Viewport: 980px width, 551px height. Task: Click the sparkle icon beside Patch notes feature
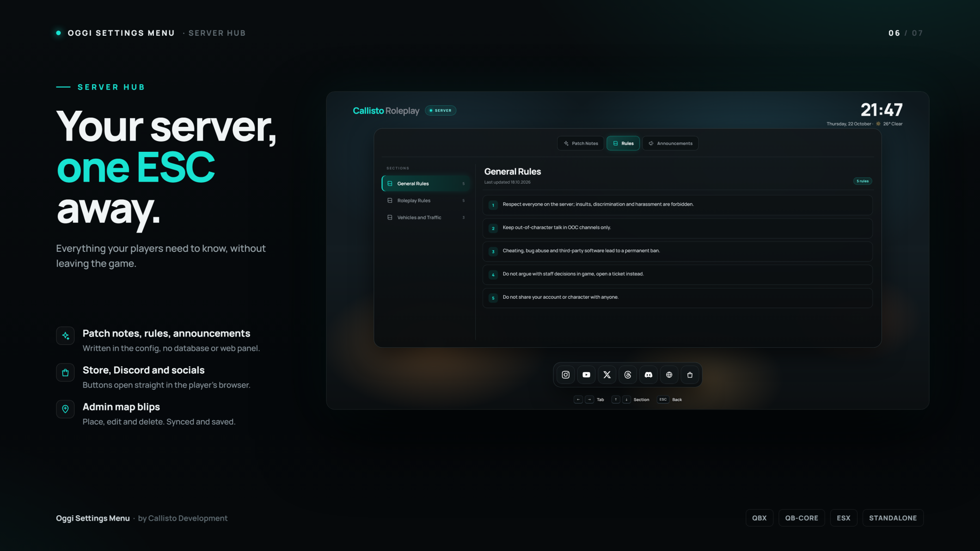coord(65,335)
